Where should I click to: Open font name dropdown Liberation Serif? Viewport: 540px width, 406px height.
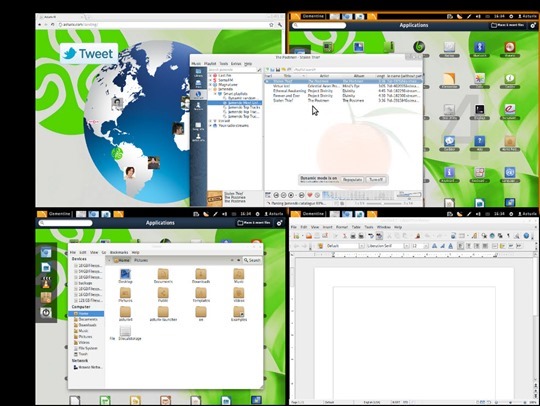[x=406, y=246]
